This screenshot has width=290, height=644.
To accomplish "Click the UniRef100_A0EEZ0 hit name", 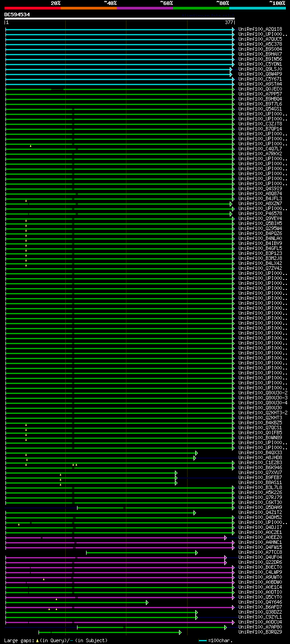I will tap(260, 537).
